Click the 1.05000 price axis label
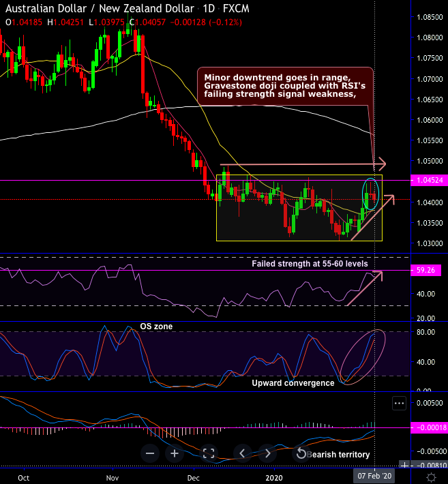Screen dimensions: 448x484 (430, 161)
